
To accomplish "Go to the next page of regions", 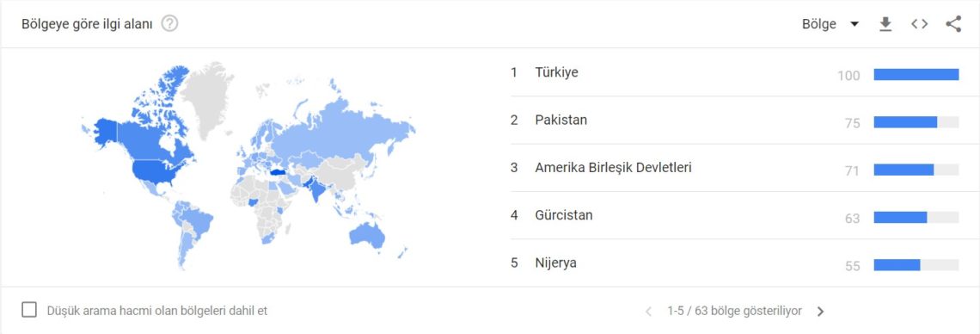I will tap(821, 311).
